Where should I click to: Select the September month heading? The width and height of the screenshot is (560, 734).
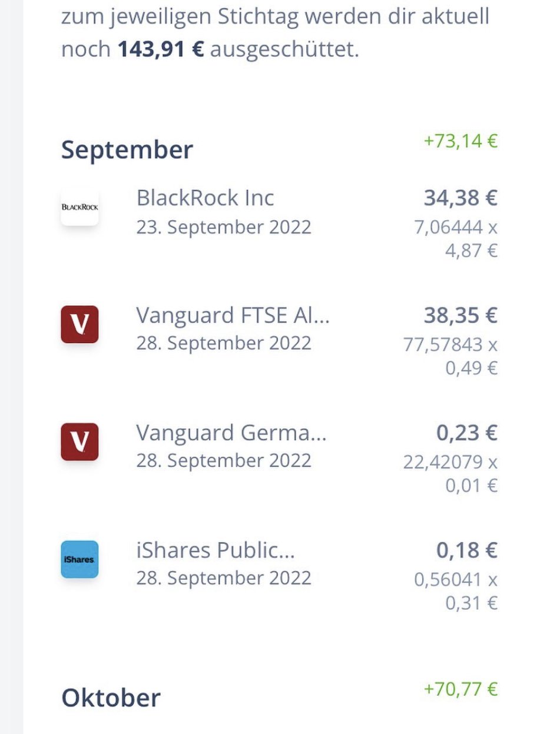click(127, 150)
